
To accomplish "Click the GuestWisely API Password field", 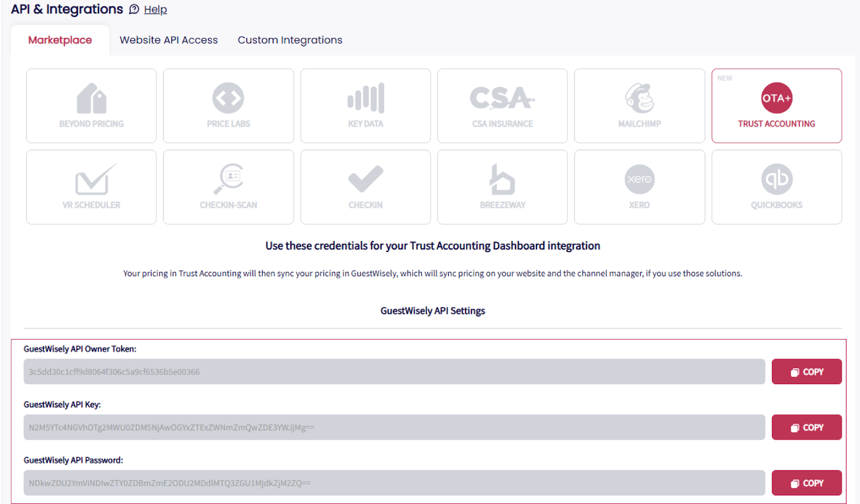I will coord(394,483).
